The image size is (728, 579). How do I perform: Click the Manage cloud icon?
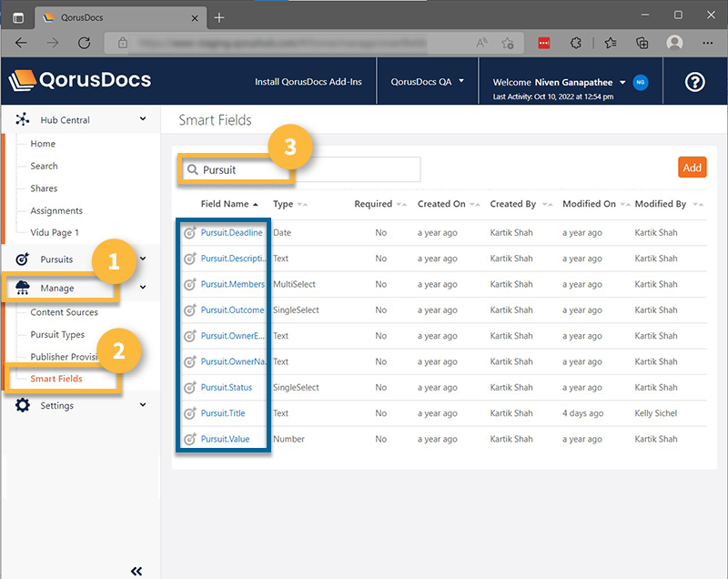tap(22, 288)
